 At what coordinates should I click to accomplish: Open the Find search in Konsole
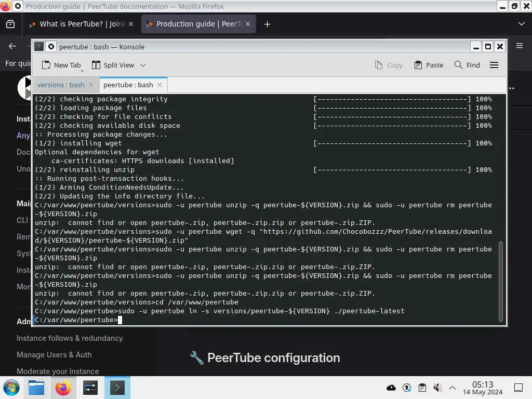pos(467,65)
